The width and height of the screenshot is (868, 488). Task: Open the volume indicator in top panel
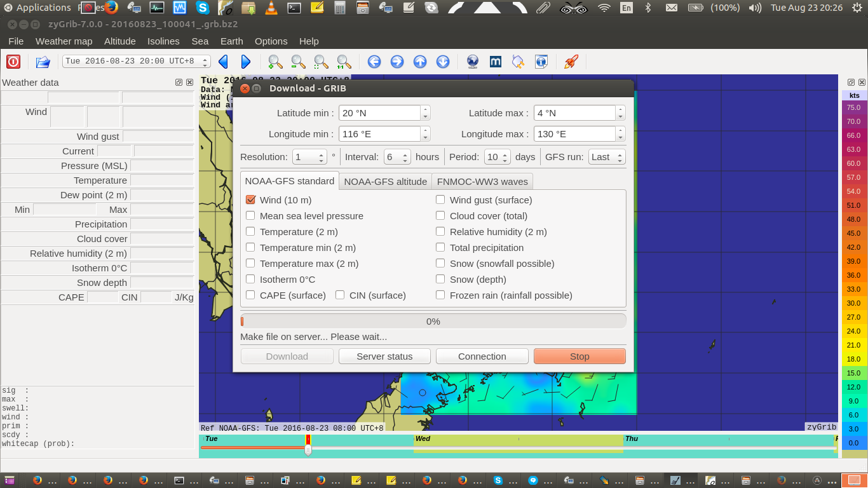pyautogui.click(x=755, y=8)
